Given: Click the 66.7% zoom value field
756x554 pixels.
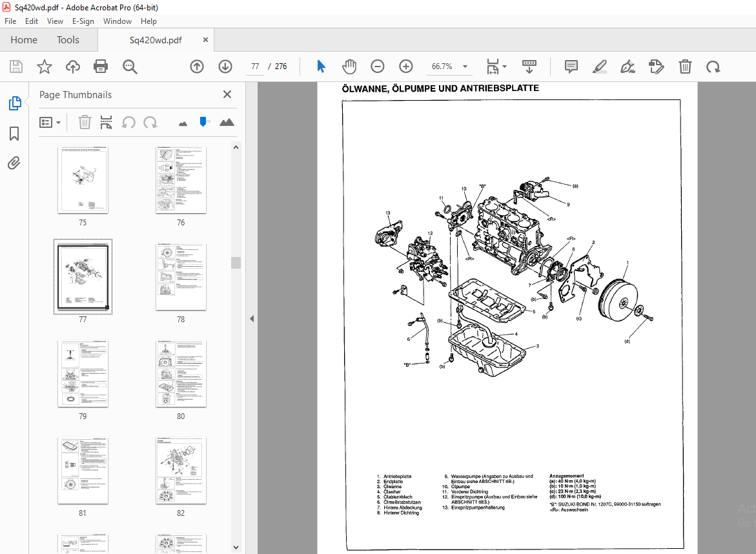Looking at the screenshot, I should [442, 67].
